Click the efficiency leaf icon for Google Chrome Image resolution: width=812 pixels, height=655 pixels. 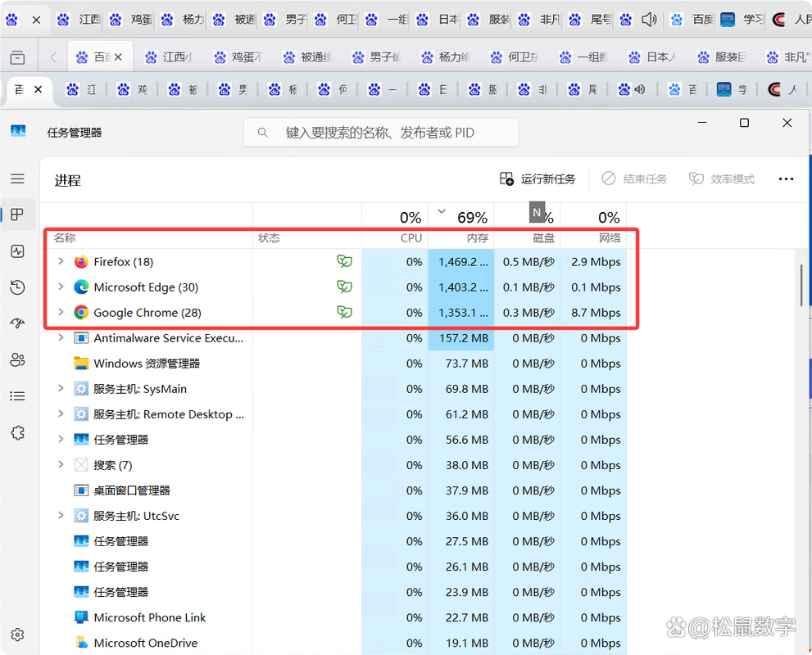pos(344,312)
